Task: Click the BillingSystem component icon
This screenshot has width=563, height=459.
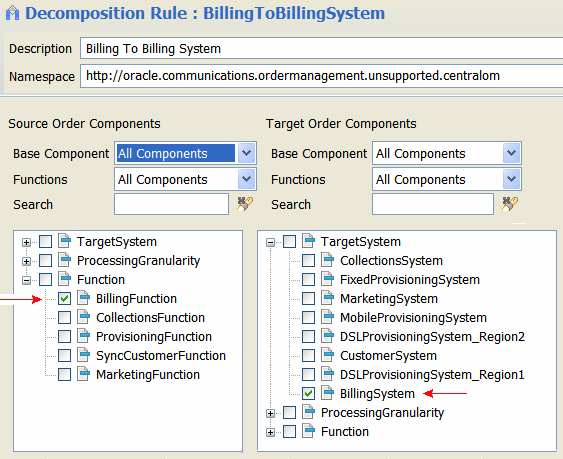Action: (x=327, y=393)
